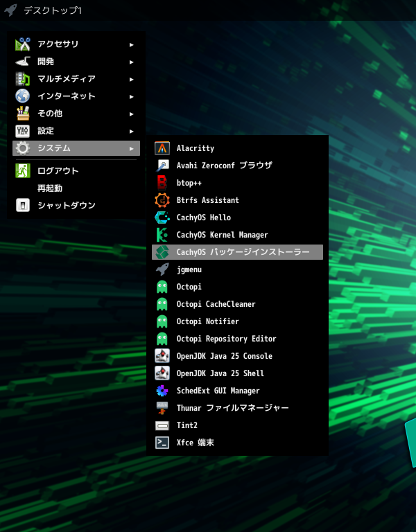Open CachyOS Kernel Manager entry
The image size is (416, 532).
click(237, 235)
